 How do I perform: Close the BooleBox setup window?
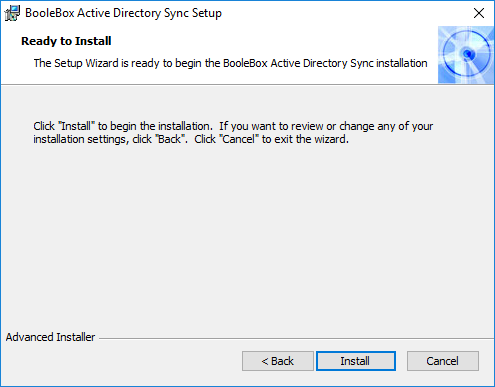[x=479, y=13]
